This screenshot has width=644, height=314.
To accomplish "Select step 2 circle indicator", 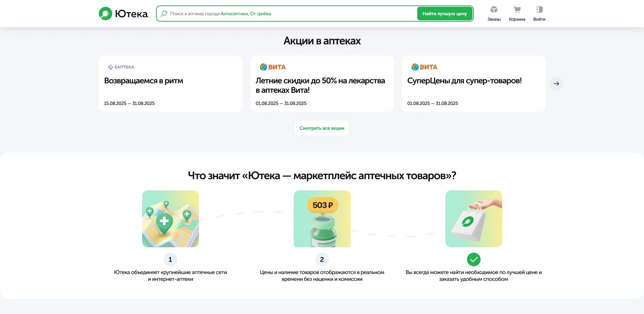I will coord(322,259).
